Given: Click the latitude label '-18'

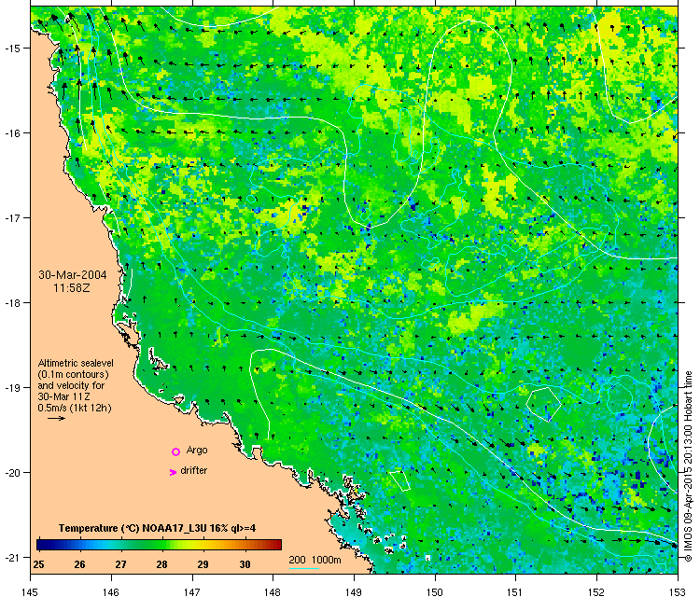Looking at the screenshot, I should click(11, 302).
